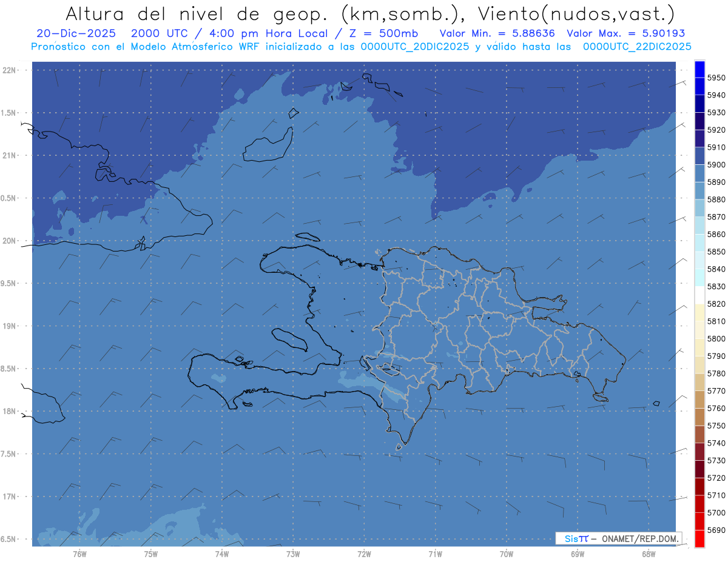Viewport: 728px width, 562px height.
Task: Click the '5910' colorbar value
Action: point(716,147)
